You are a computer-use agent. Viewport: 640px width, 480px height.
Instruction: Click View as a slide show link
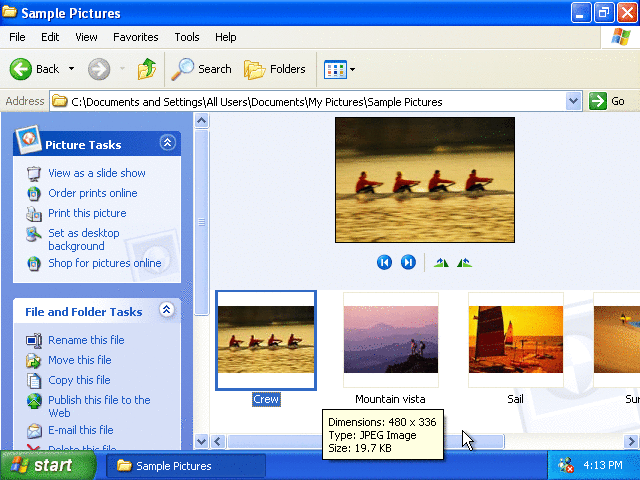tap(97, 173)
